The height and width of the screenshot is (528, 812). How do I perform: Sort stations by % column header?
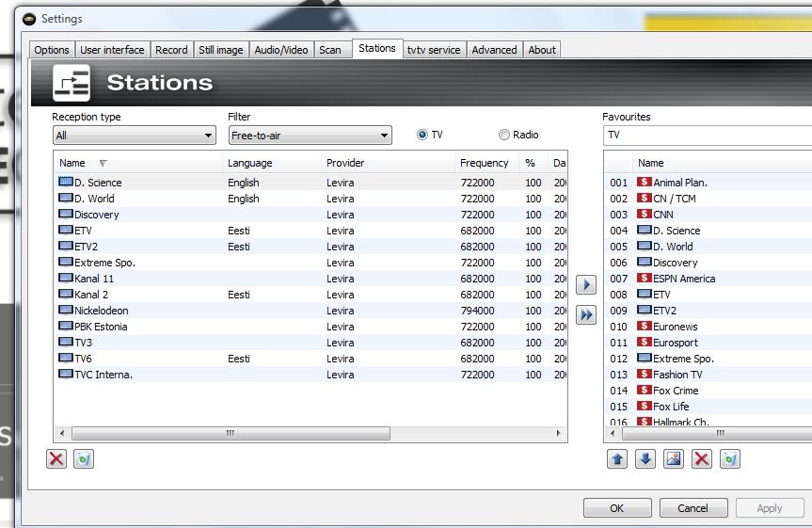(x=533, y=163)
